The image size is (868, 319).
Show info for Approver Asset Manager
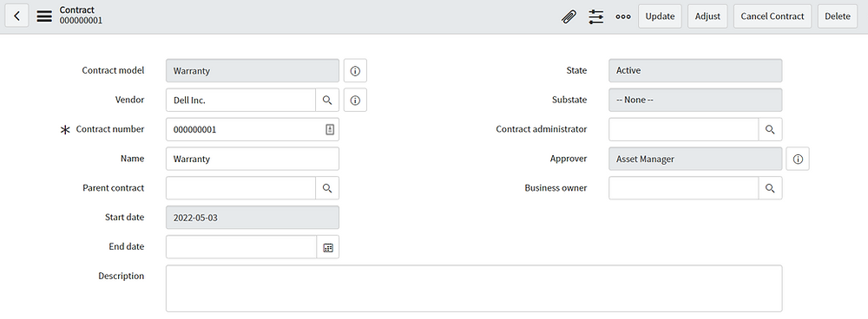(x=798, y=159)
